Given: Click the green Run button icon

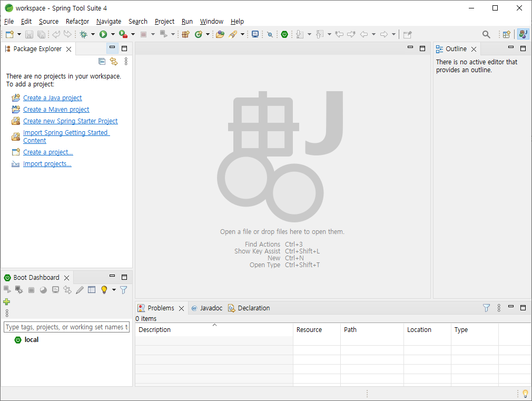Looking at the screenshot, I should 103,34.
